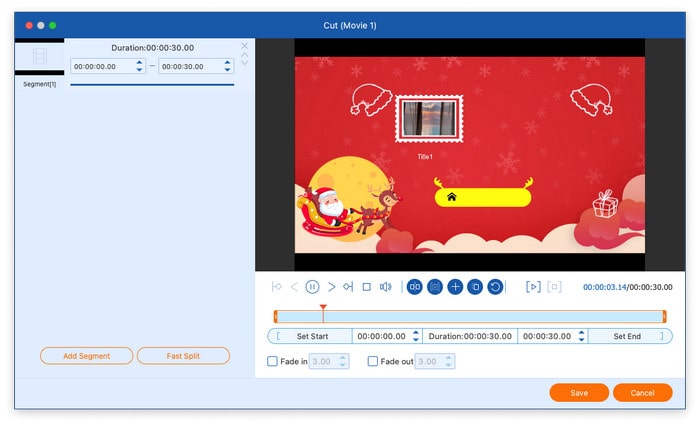Stop the video playback

pos(366,287)
